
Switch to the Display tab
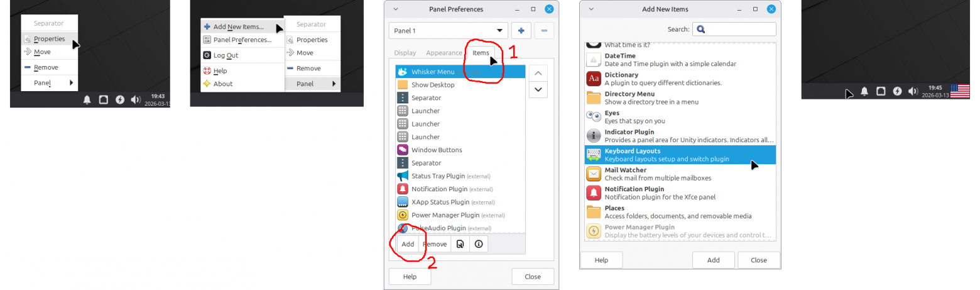click(x=405, y=53)
